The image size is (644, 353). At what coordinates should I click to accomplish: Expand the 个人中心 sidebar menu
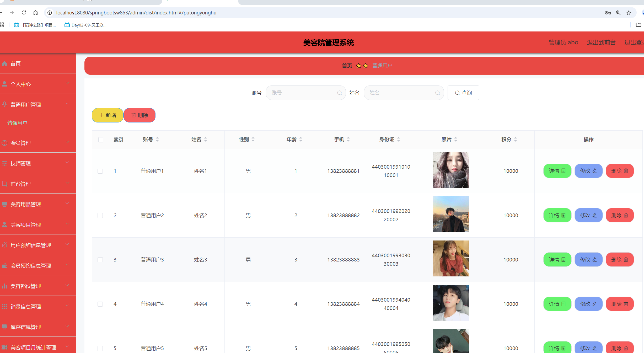[38, 84]
